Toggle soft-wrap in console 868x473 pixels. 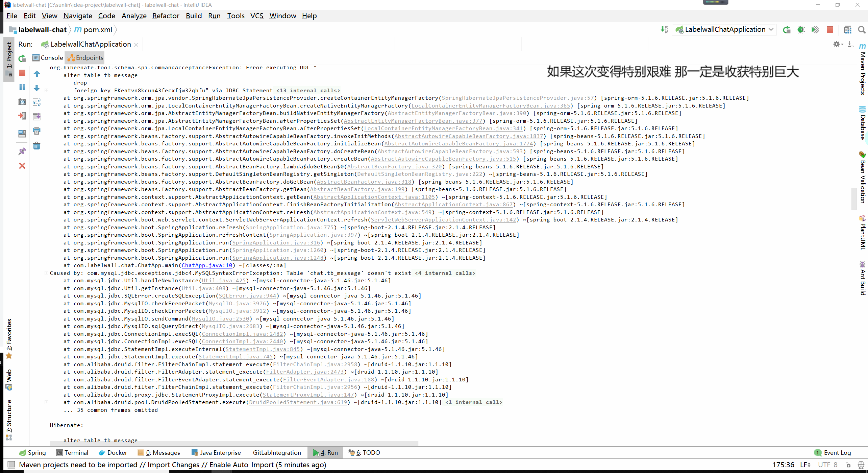36,102
